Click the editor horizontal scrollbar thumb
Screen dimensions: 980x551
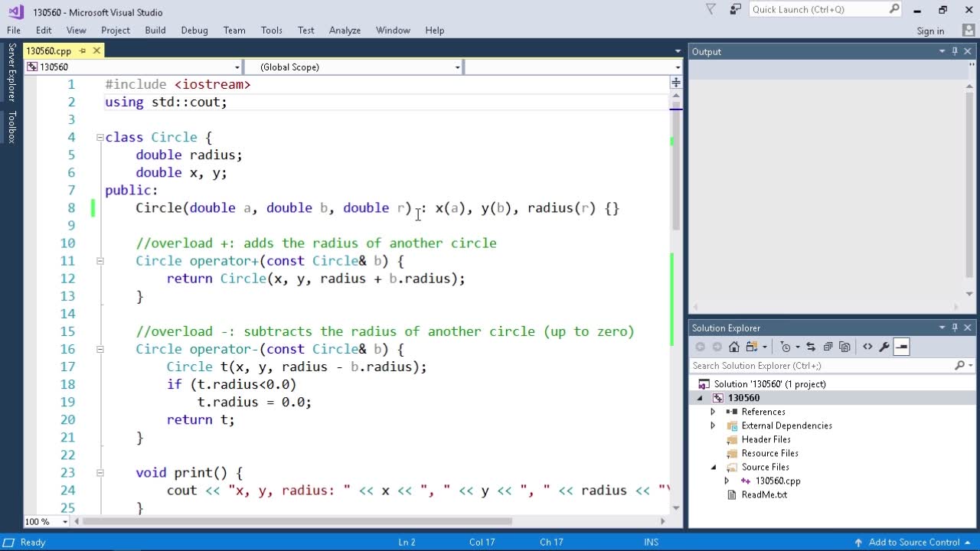pyautogui.click(x=297, y=521)
